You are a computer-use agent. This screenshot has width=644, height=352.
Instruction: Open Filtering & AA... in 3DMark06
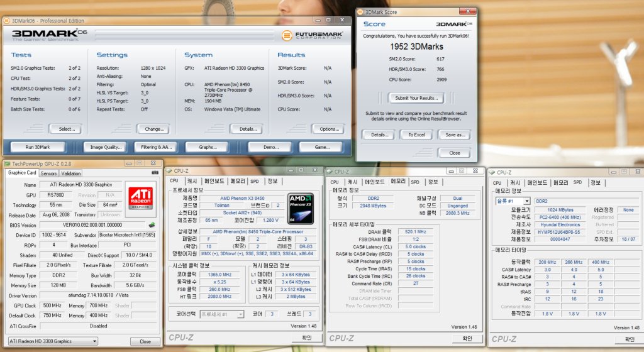157,147
